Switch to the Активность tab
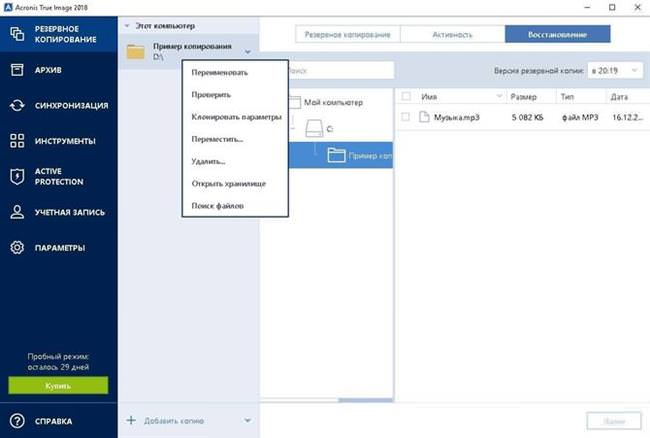650x438 pixels. [x=452, y=34]
